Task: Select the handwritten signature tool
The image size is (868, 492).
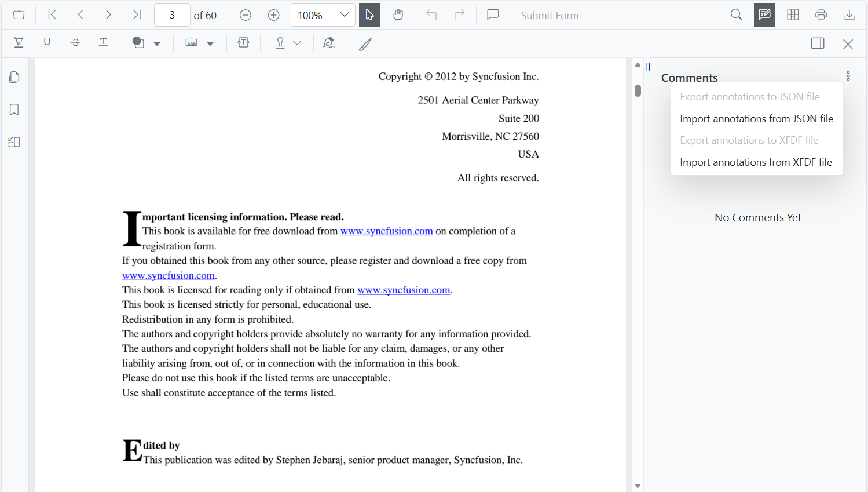Action: pyautogui.click(x=329, y=43)
